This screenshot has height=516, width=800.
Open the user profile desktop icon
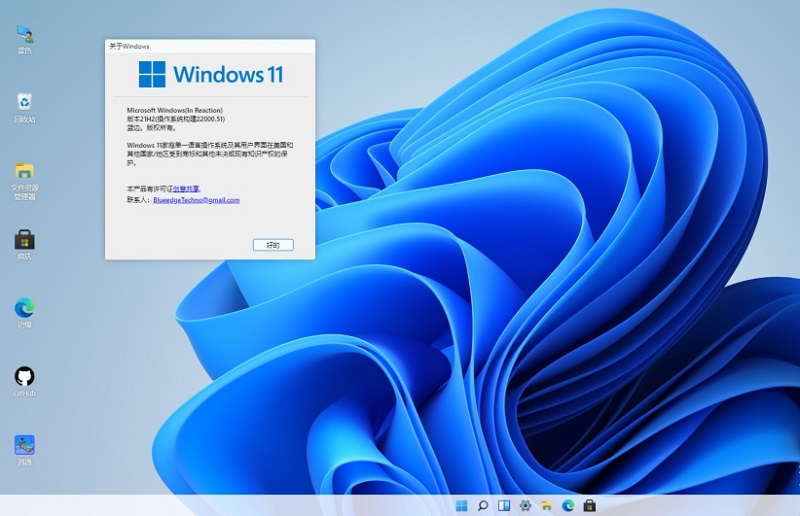24,39
